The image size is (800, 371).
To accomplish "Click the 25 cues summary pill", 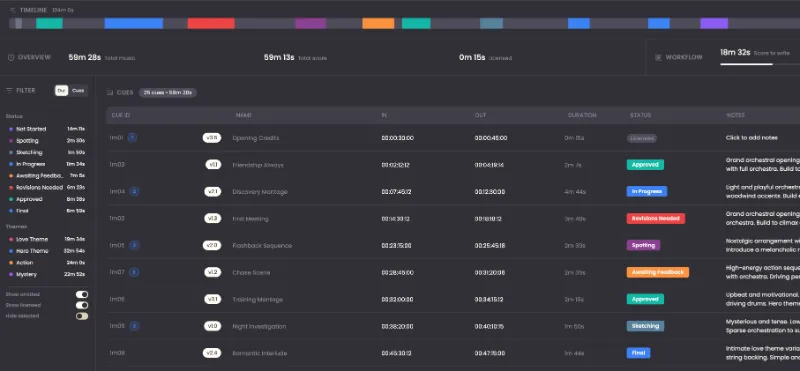I will [x=167, y=93].
